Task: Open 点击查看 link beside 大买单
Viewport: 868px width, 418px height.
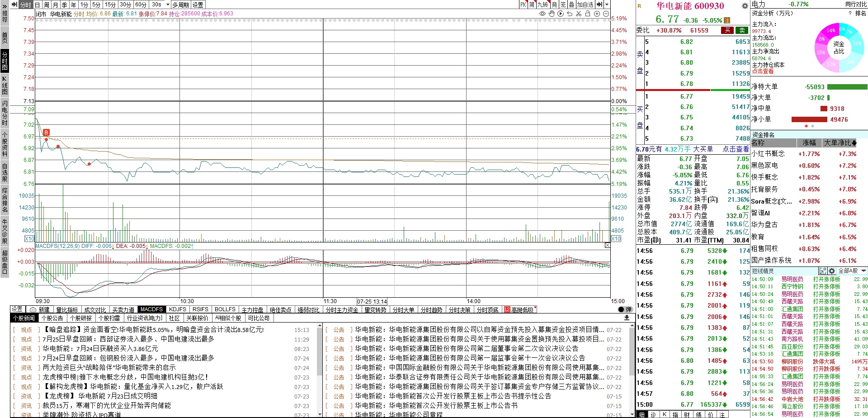Action: point(736,149)
